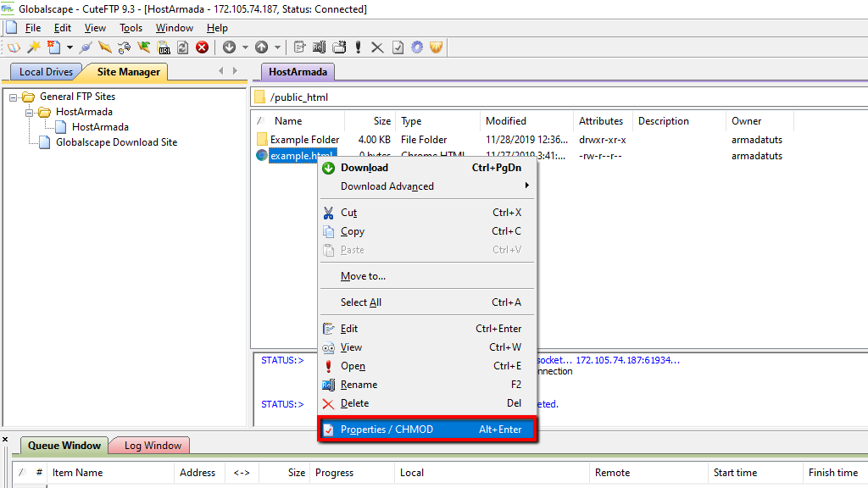Collapse the General FTP Sites tree node
The width and height of the screenshot is (868, 488).
click(x=14, y=97)
